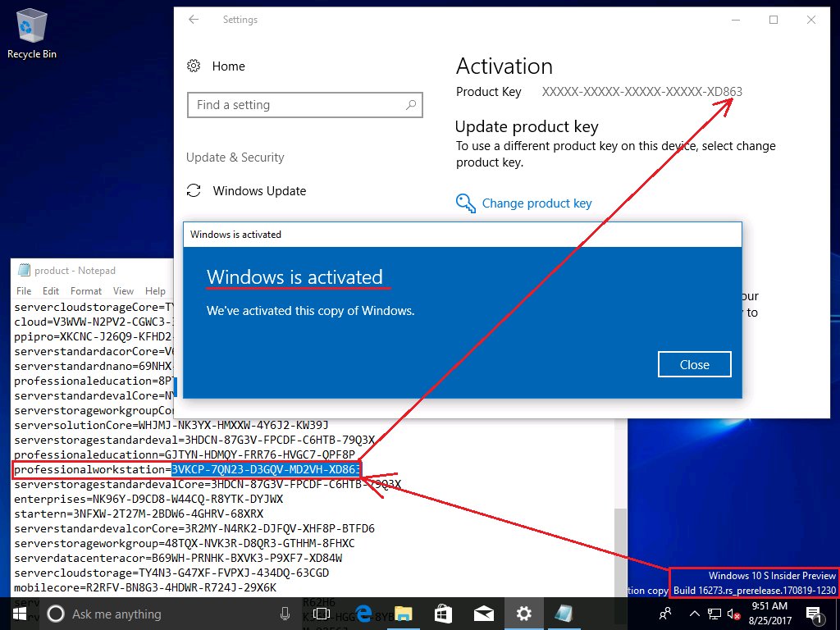The height and width of the screenshot is (630, 840).
Task: Minimize the Settings window
Action: [x=736, y=20]
